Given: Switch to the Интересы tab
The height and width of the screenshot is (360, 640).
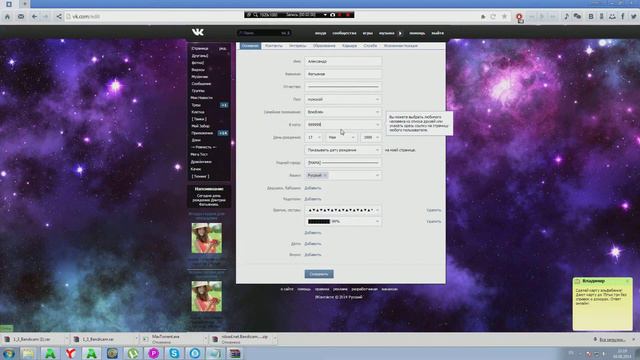Looking at the screenshot, I should pyautogui.click(x=298, y=46).
